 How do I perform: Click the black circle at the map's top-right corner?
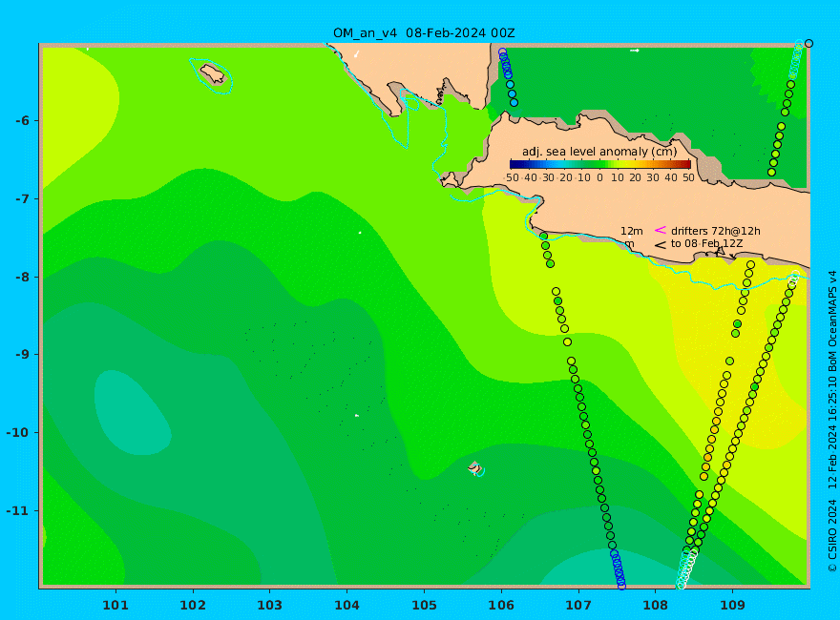[x=808, y=43]
